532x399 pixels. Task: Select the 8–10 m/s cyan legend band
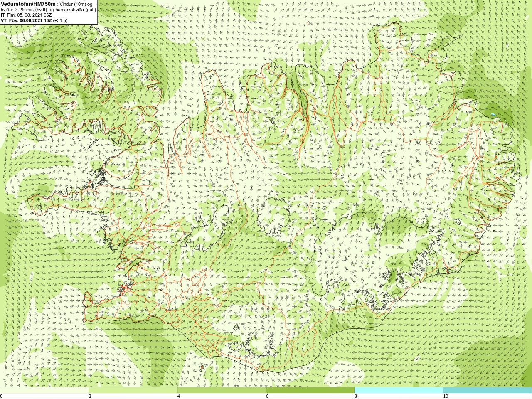pyautogui.click(x=399, y=390)
